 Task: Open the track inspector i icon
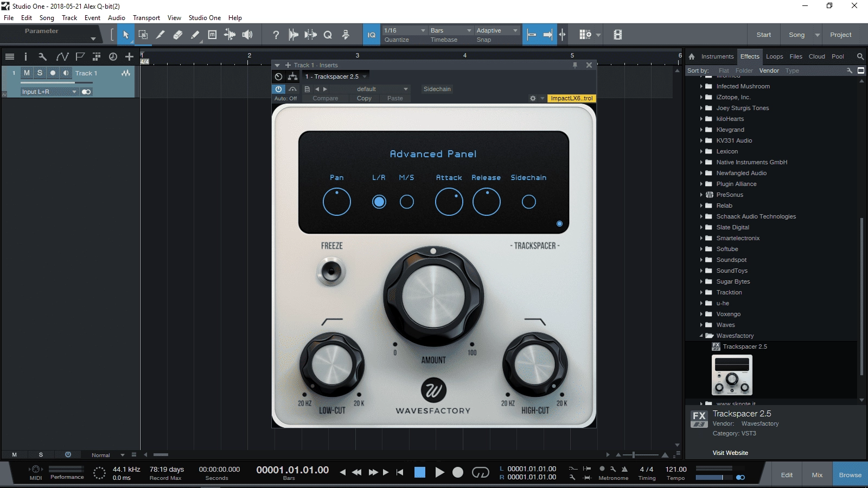click(x=25, y=56)
